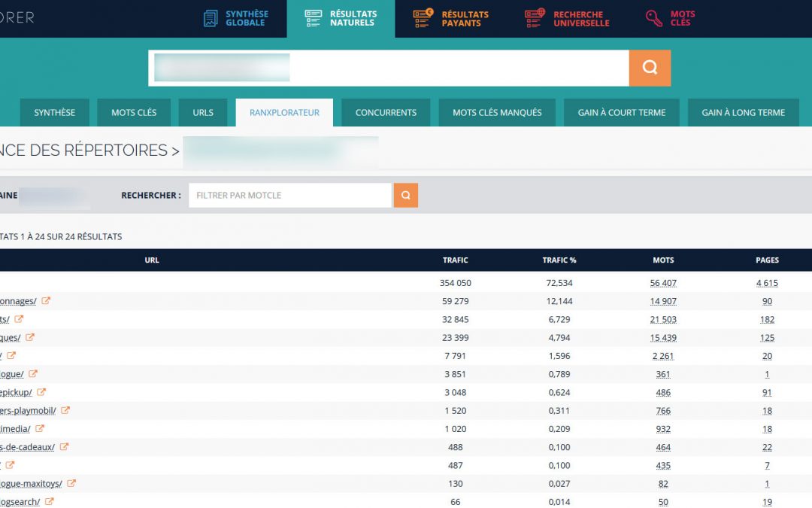Image resolution: width=812 pixels, height=508 pixels.
Task: Open the Résultats Payants euro icon
Action: (x=423, y=18)
